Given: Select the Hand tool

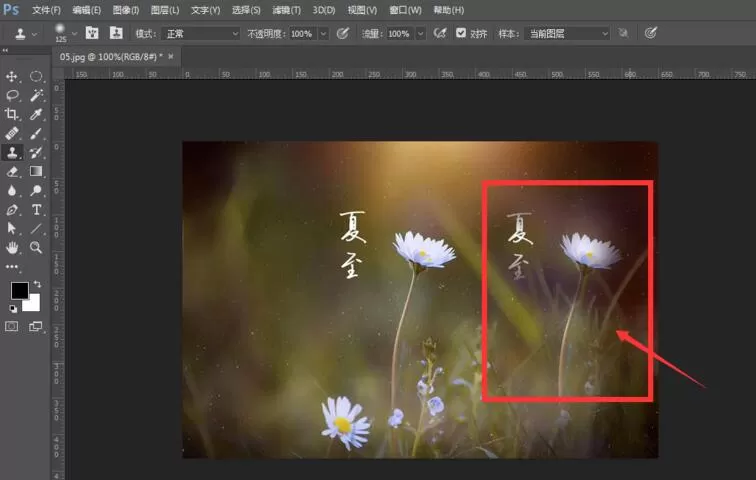Looking at the screenshot, I should click(x=12, y=248).
